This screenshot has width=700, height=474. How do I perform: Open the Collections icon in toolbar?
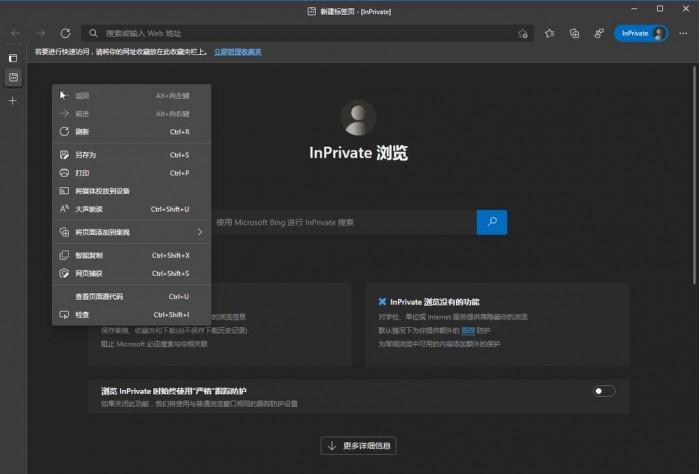[x=575, y=33]
